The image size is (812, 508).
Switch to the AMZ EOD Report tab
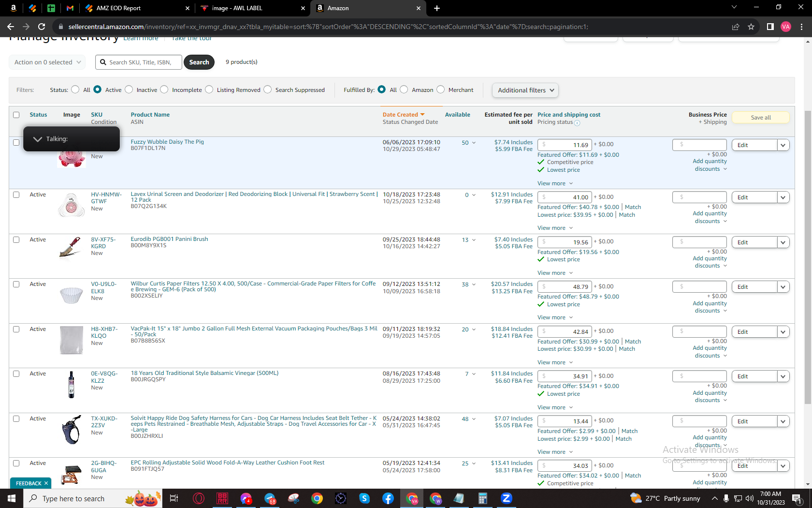pos(138,8)
